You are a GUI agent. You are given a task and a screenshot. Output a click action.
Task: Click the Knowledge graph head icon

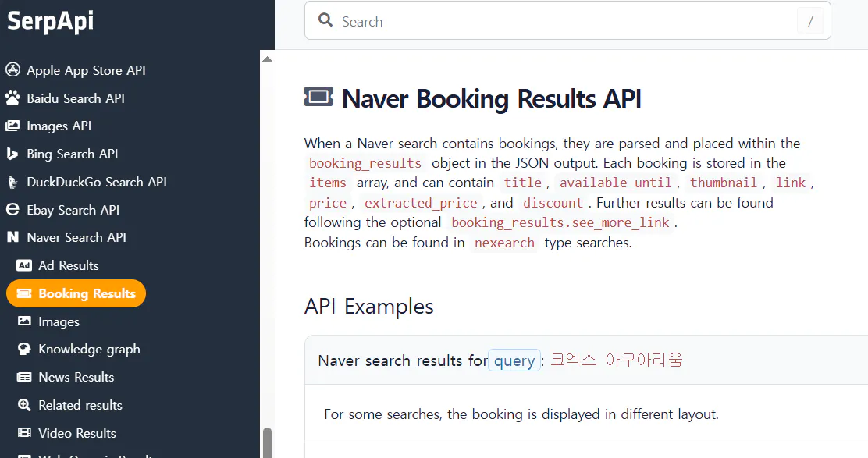coord(23,349)
